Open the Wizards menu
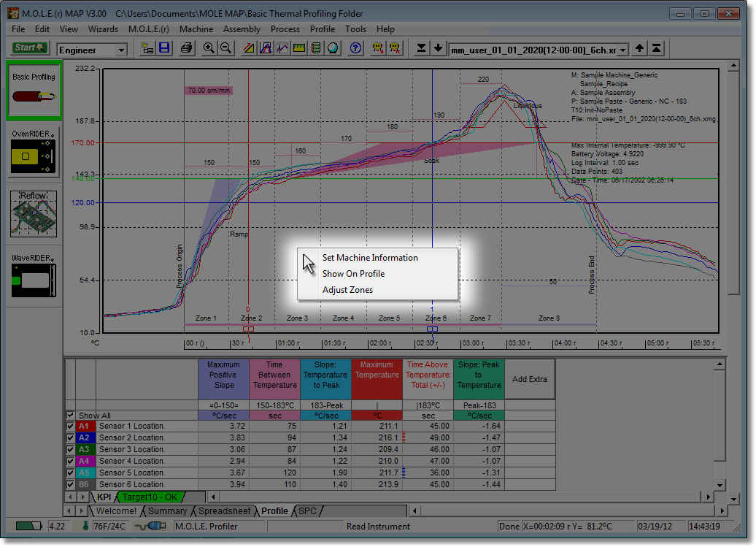Image resolution: width=756 pixels, height=547 pixels. (x=103, y=29)
